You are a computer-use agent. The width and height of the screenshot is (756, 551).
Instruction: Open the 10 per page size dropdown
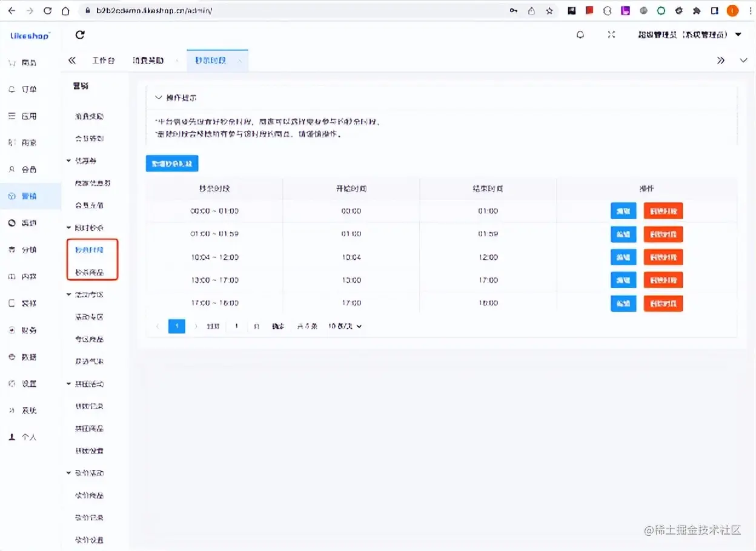(345, 326)
